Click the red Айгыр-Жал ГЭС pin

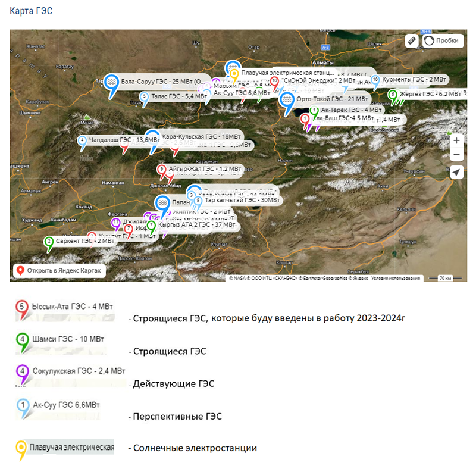tap(161, 169)
